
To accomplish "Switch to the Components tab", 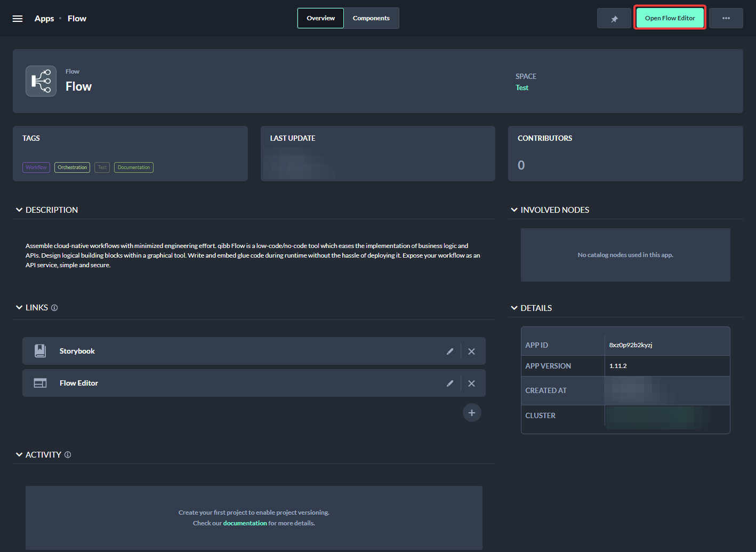I will 371,18.
